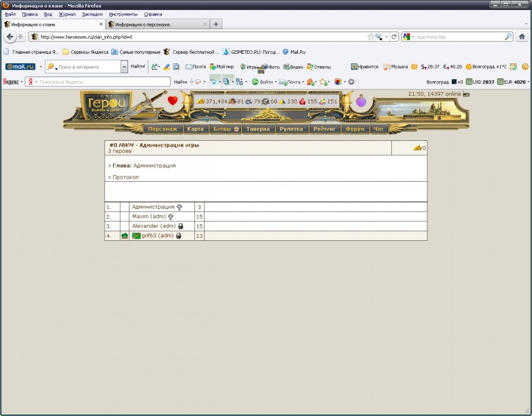532x416 pixels.
Task: Open the Таверна game section
Action: 258,128
